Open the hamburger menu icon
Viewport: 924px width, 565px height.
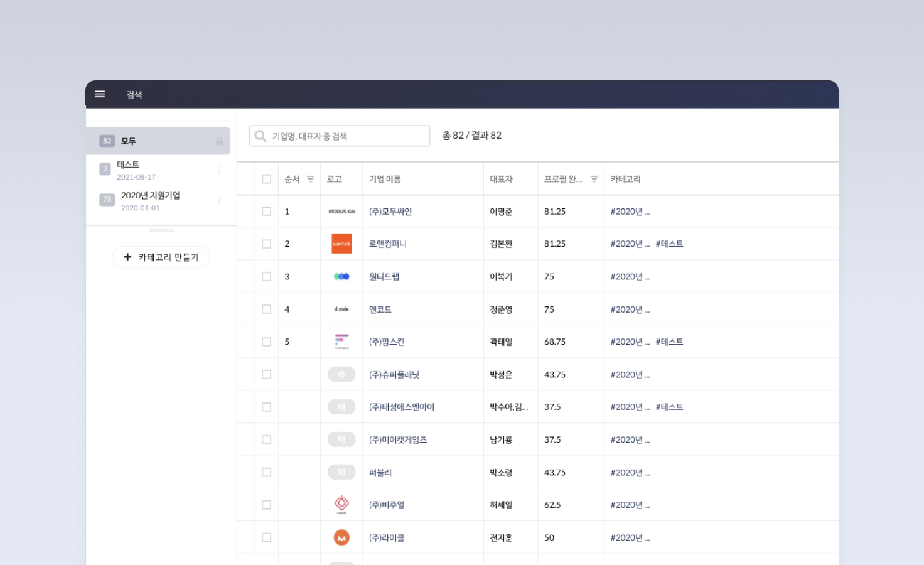click(100, 94)
